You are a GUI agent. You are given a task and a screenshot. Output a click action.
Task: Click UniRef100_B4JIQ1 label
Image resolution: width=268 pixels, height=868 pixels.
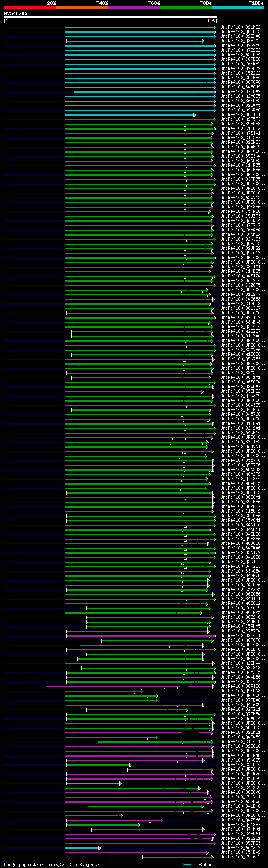click(240, 599)
